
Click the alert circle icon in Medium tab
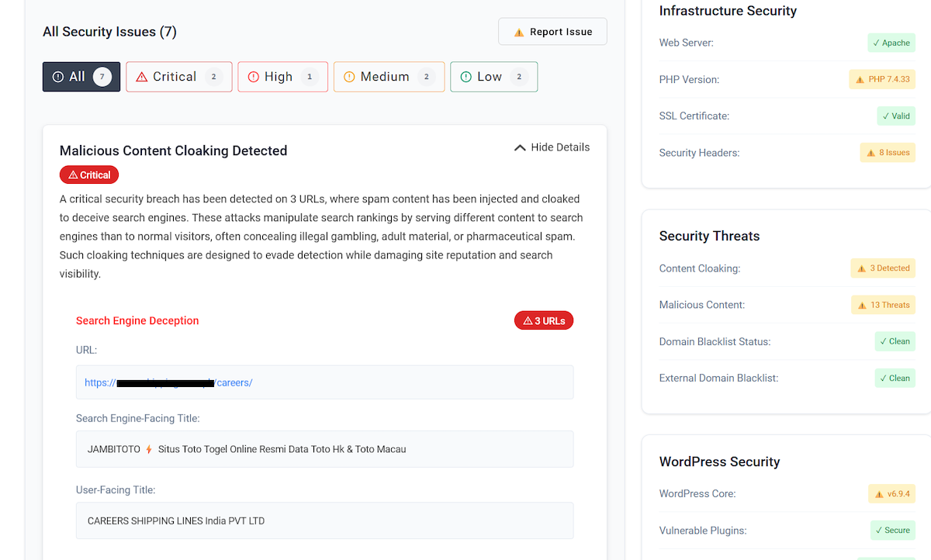[x=349, y=77]
